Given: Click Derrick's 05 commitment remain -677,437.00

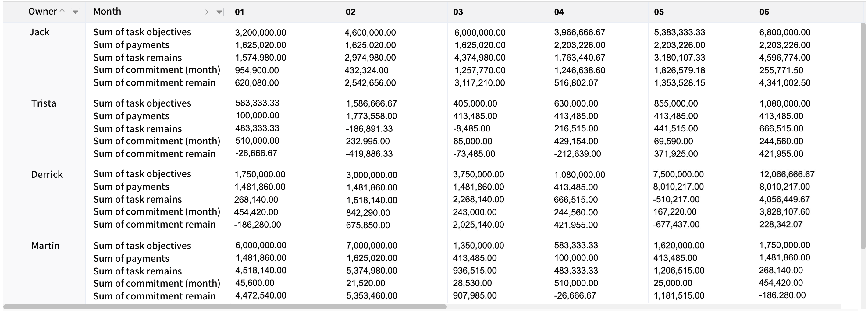Looking at the screenshot, I should click(x=676, y=225).
